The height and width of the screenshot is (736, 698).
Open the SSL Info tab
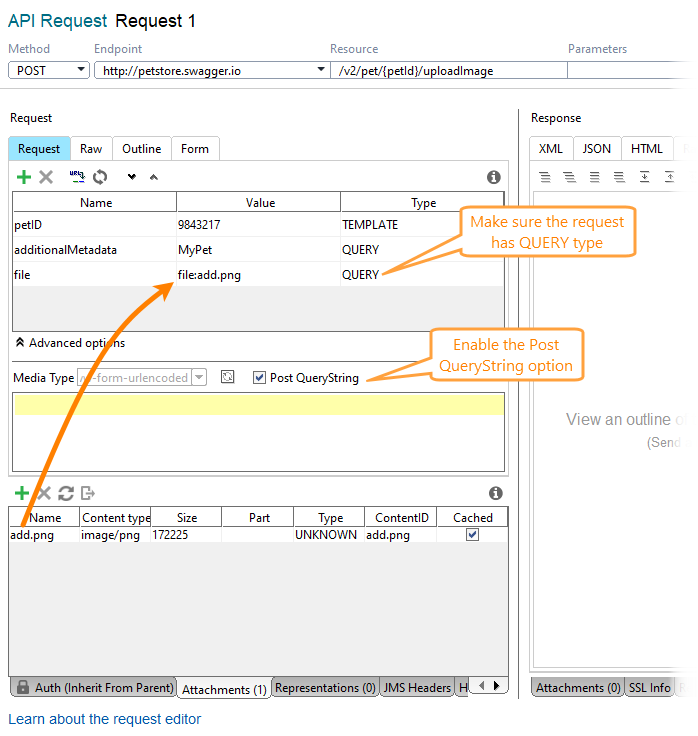coord(650,688)
